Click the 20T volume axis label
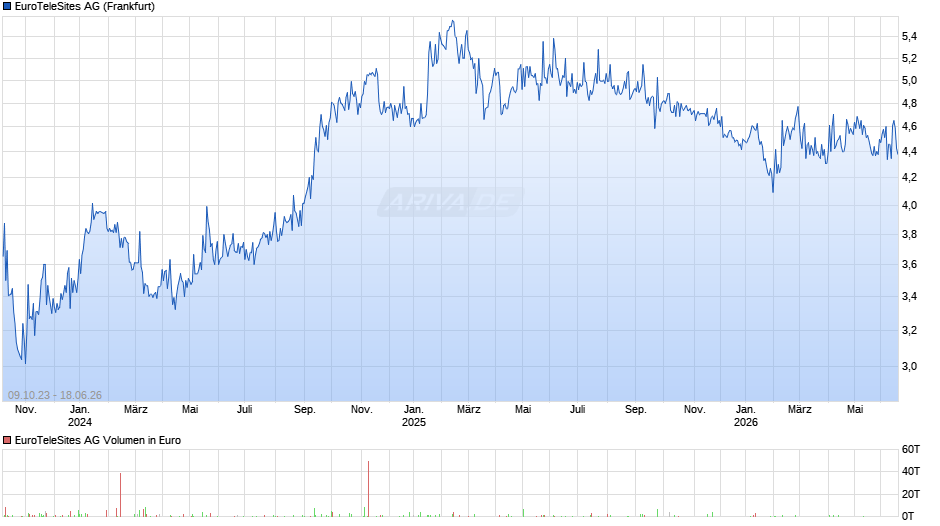The height and width of the screenshot is (526, 940). click(911, 494)
